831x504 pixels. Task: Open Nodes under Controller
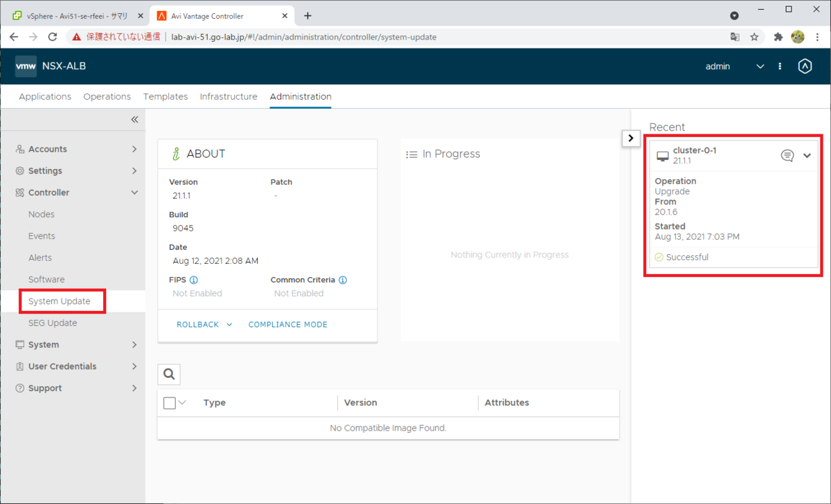tap(42, 215)
